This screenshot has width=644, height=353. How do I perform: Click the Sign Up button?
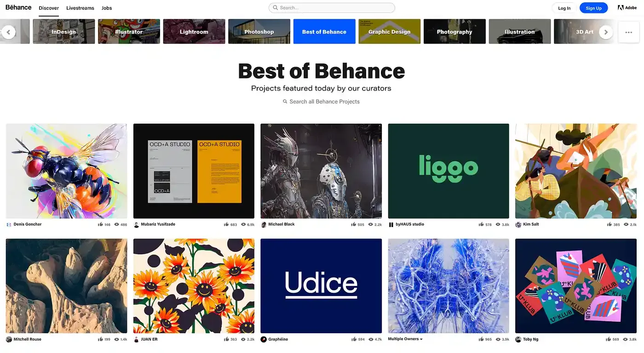coord(593,8)
